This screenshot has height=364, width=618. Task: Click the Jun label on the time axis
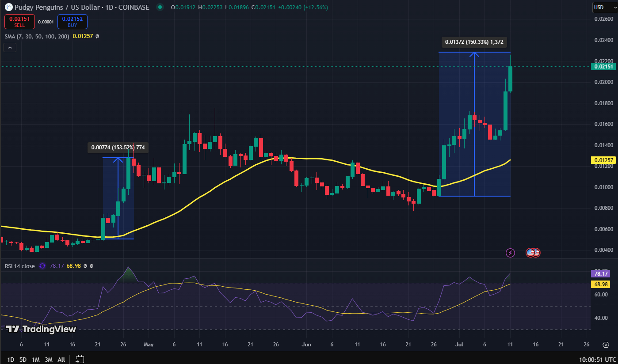pos(305,344)
